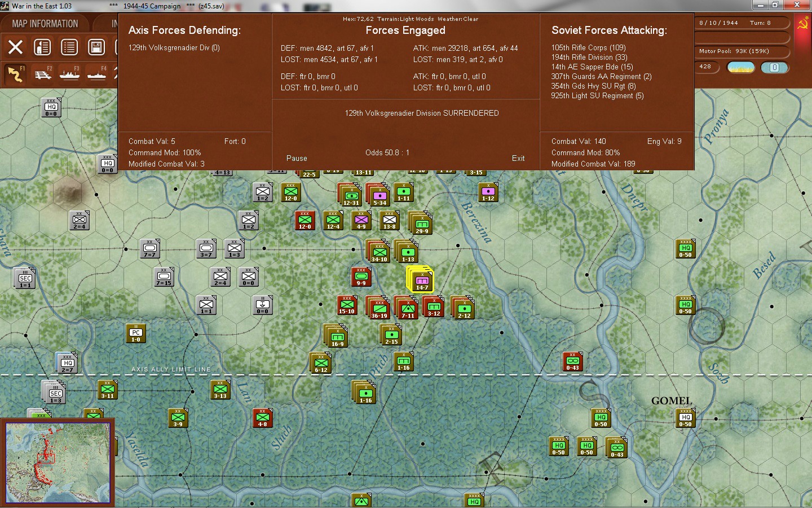
Task: Select HQ 0-50 counter at Gomel
Action: pyautogui.click(x=686, y=418)
